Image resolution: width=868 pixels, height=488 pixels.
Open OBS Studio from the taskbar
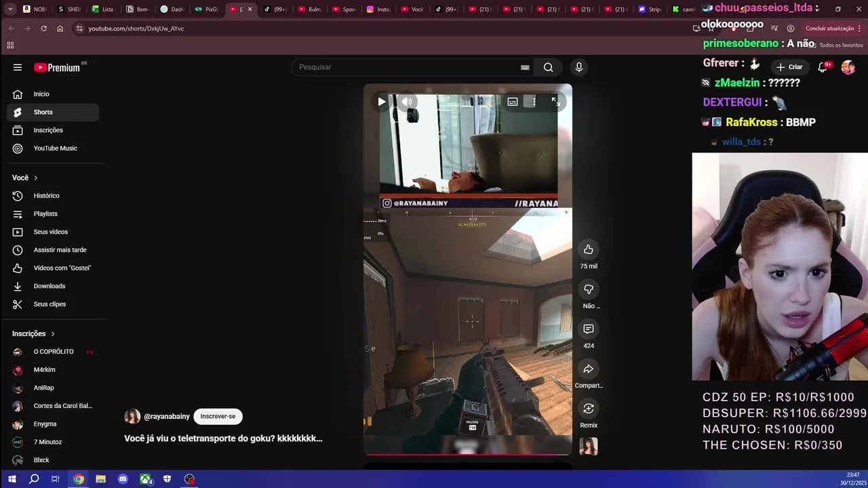[189, 479]
